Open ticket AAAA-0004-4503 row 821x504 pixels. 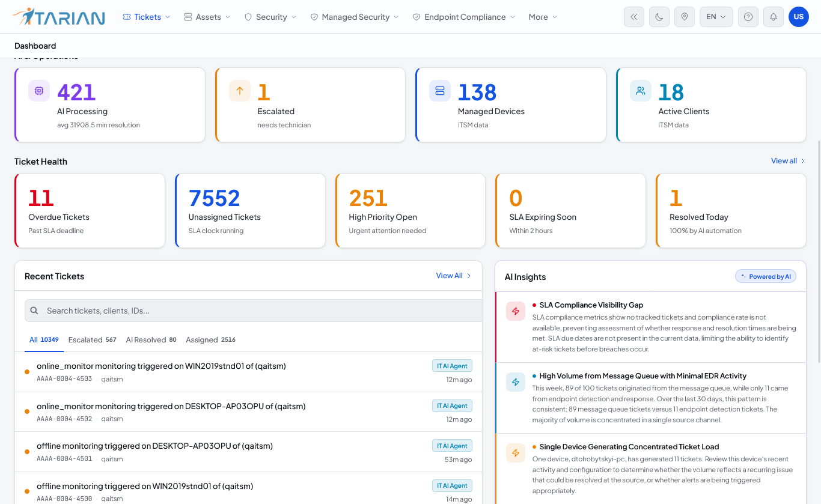point(248,372)
